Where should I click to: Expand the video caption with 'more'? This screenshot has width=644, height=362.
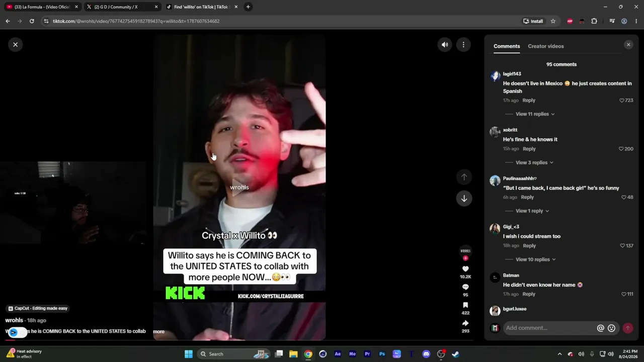pyautogui.click(x=158, y=332)
